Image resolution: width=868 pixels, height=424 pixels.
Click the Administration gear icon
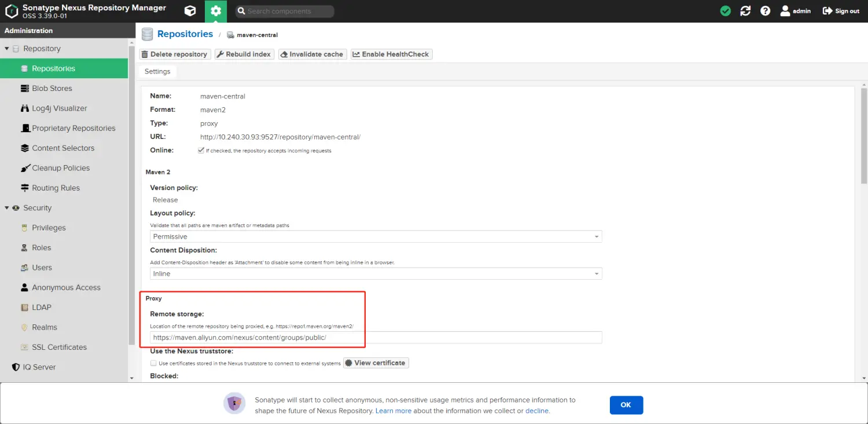216,11
